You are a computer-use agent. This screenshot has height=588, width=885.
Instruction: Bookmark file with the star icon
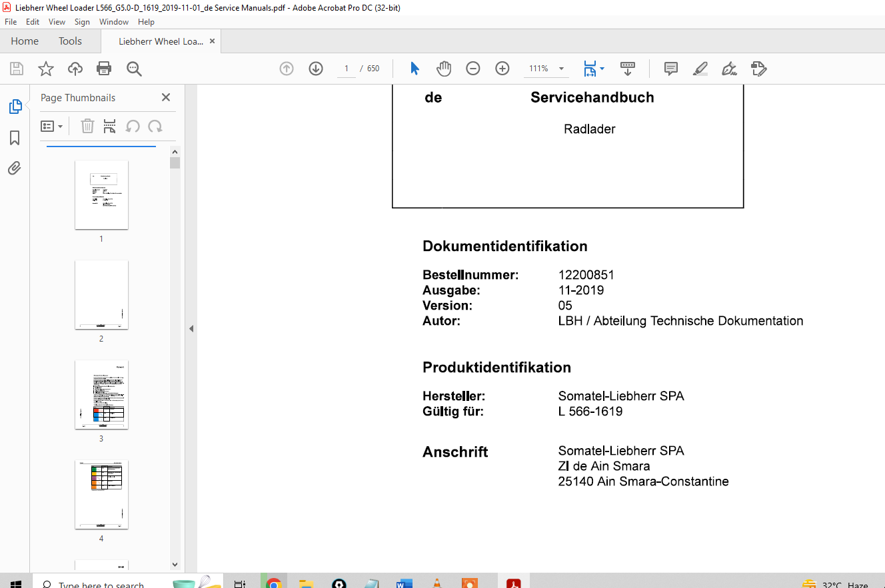[45, 69]
